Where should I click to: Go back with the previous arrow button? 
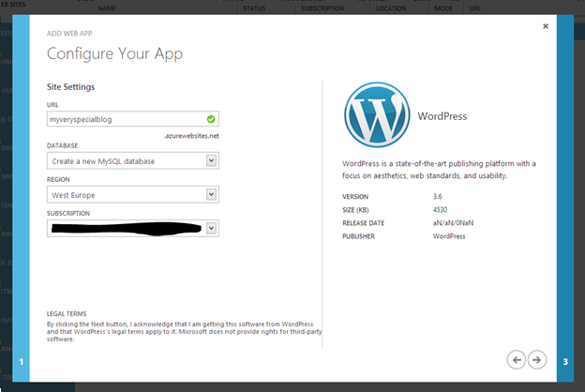[517, 360]
